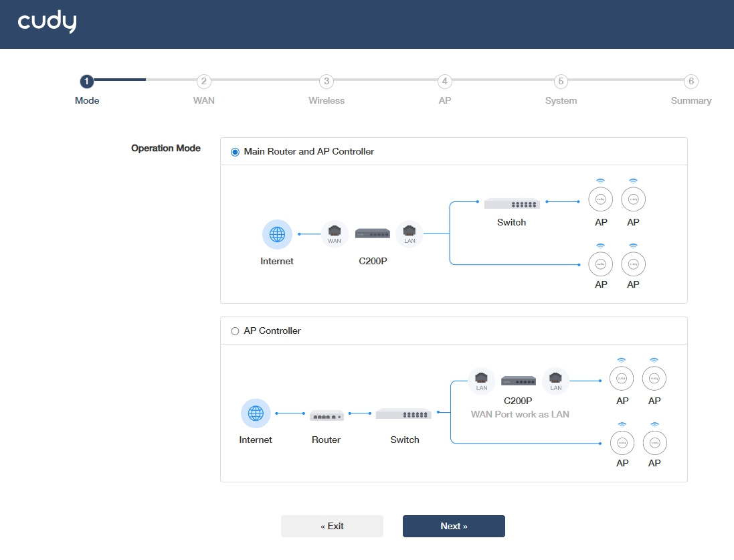
Task: Click the C200P device icon labeled WAN Port work as LAN
Action: [x=518, y=381]
